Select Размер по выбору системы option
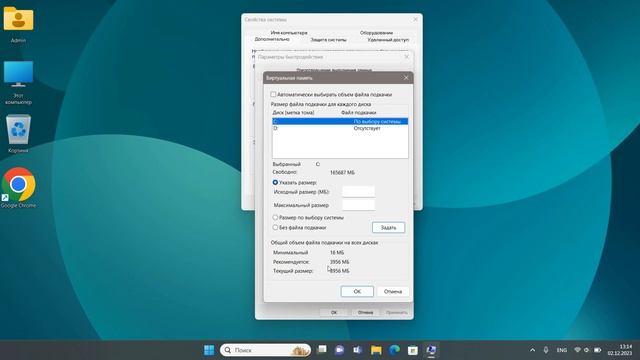This screenshot has height=360, width=640. (x=275, y=218)
